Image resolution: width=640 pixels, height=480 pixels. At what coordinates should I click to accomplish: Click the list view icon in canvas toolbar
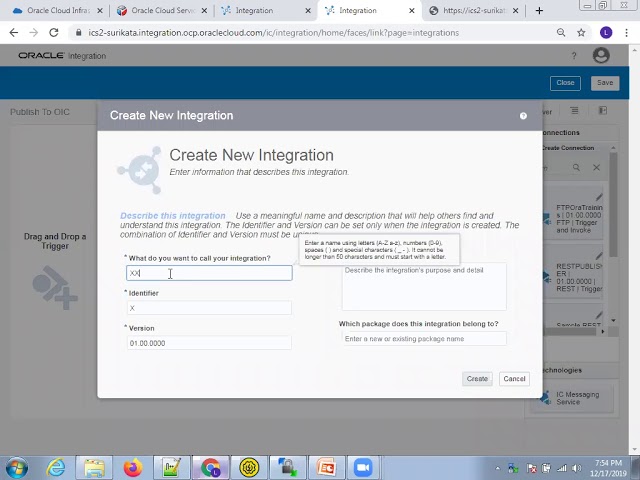[x=574, y=111]
